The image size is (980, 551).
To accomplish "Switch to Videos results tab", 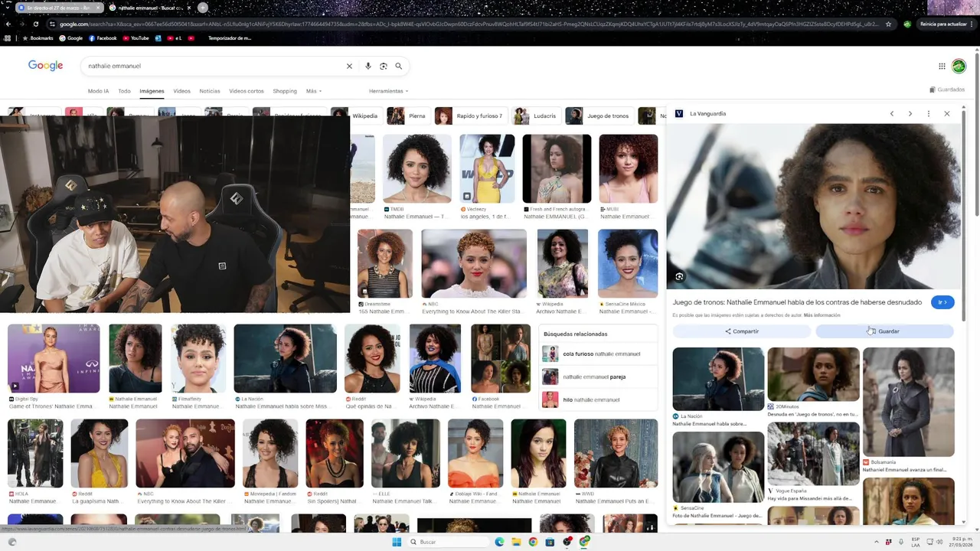I will pyautogui.click(x=181, y=91).
